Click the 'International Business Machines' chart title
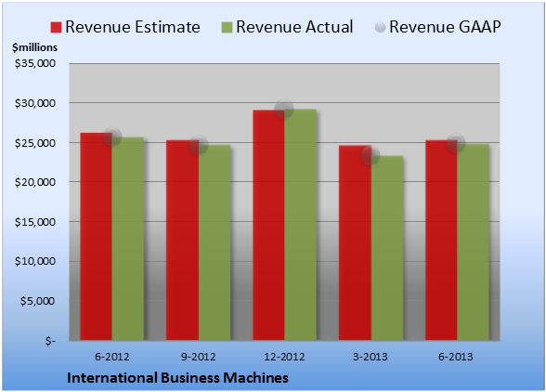Image resolution: width=546 pixels, height=392 pixels. [x=177, y=378]
